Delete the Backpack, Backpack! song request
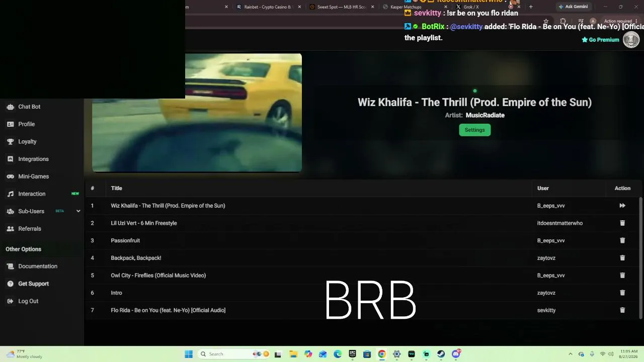Image resolution: width=644 pixels, height=362 pixels. (622, 258)
